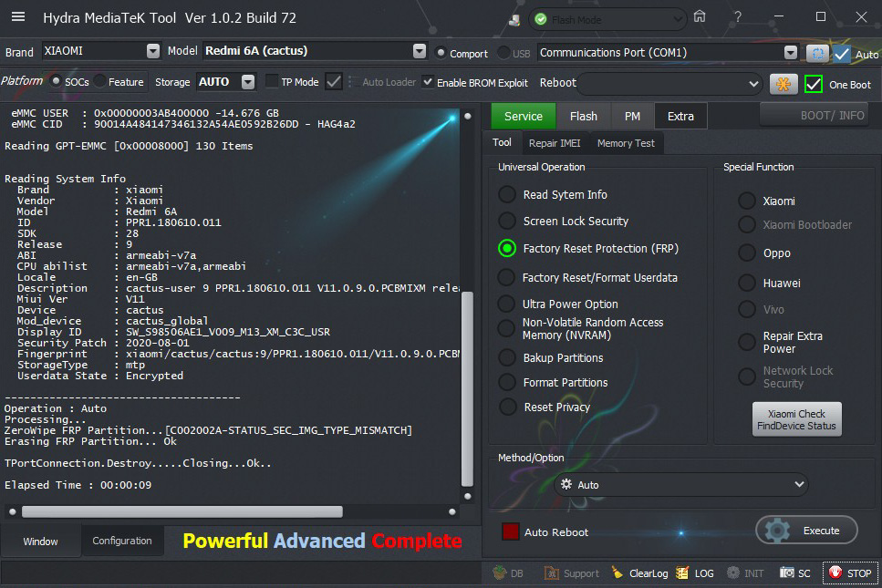Image resolution: width=882 pixels, height=588 pixels.
Task: Select the Feature platform radio button
Action: click(x=99, y=81)
